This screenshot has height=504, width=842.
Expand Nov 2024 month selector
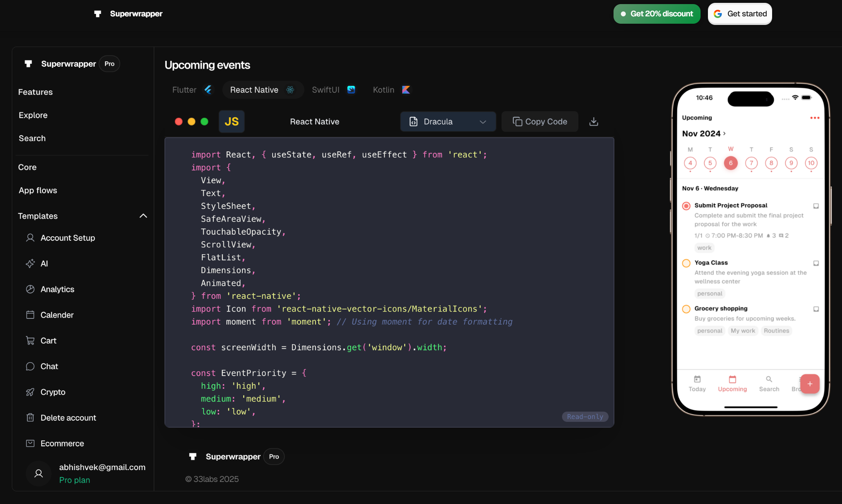click(704, 134)
